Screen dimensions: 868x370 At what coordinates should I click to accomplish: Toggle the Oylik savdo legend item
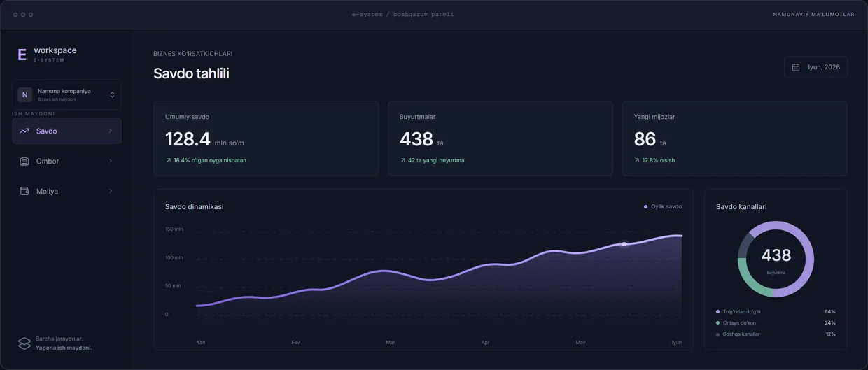click(x=663, y=206)
